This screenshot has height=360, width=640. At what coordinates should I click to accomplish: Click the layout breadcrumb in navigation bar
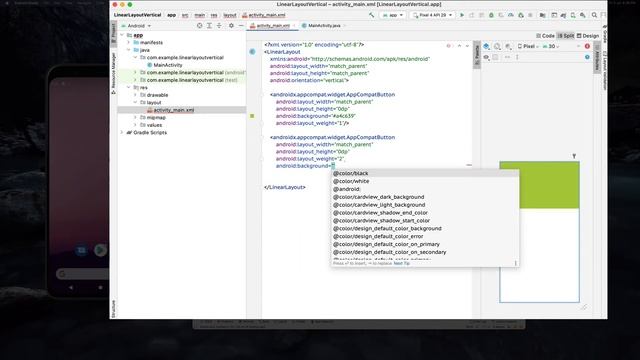tap(230, 15)
